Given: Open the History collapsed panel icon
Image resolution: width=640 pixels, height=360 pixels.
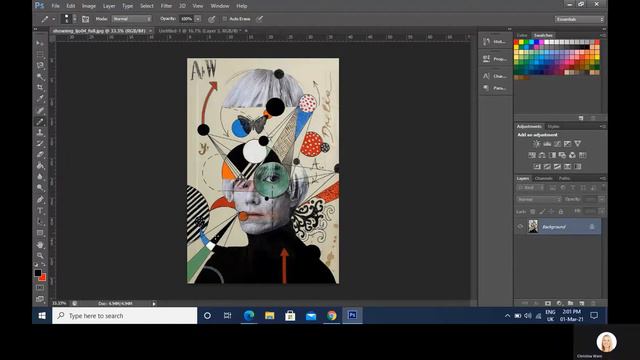Looking at the screenshot, I should coord(486,42).
